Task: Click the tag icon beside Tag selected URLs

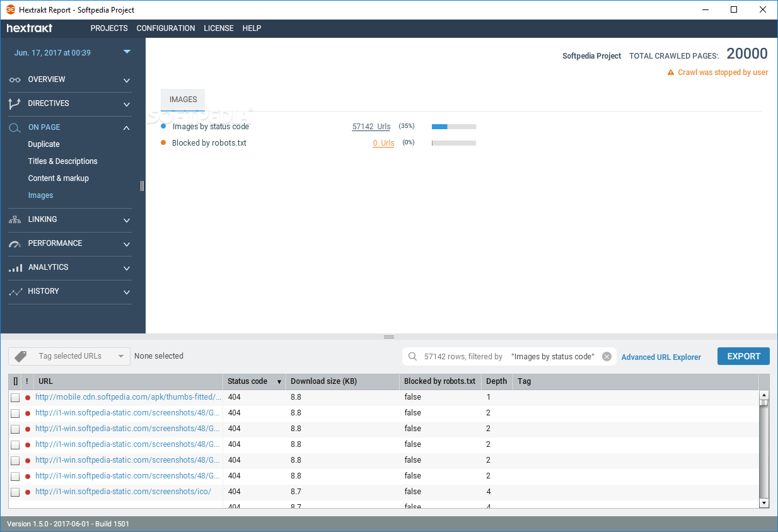Action: (x=21, y=356)
